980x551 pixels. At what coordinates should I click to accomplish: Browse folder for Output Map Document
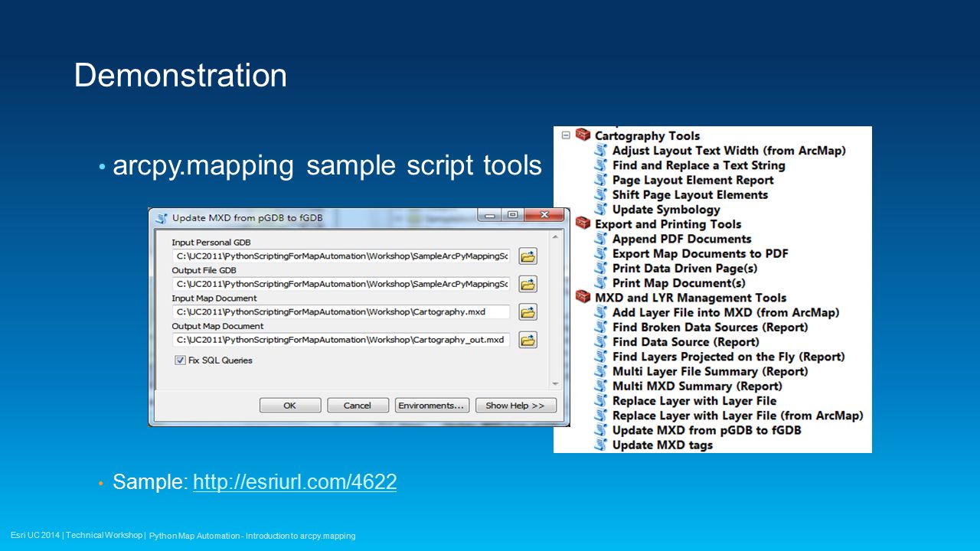pyautogui.click(x=528, y=340)
